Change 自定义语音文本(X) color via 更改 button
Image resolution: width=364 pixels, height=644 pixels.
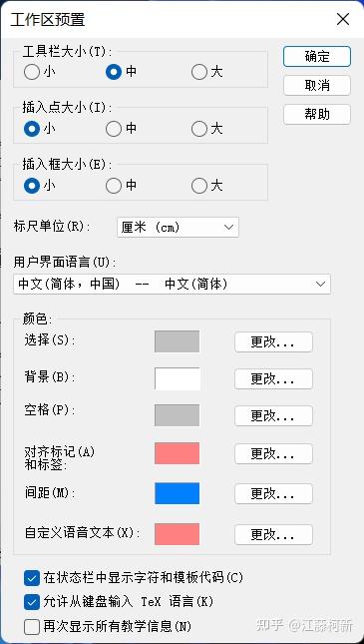pyautogui.click(x=273, y=535)
